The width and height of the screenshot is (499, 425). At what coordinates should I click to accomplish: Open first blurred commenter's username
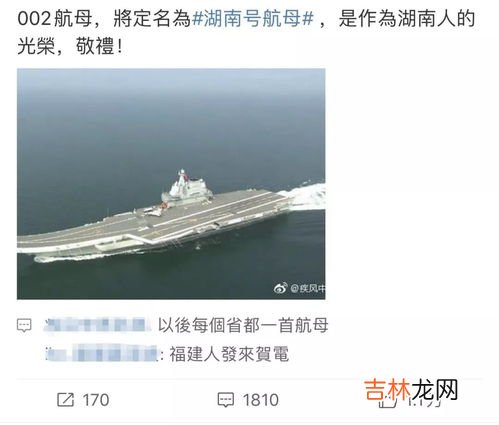pyautogui.click(x=96, y=325)
